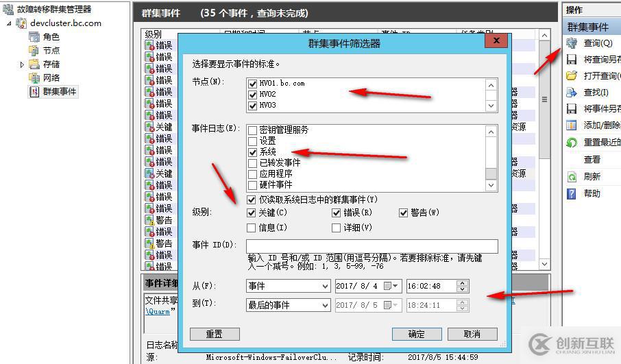Collapse the devcluster.bc.com tree node
The height and width of the screenshot is (364, 621).
click(9, 23)
